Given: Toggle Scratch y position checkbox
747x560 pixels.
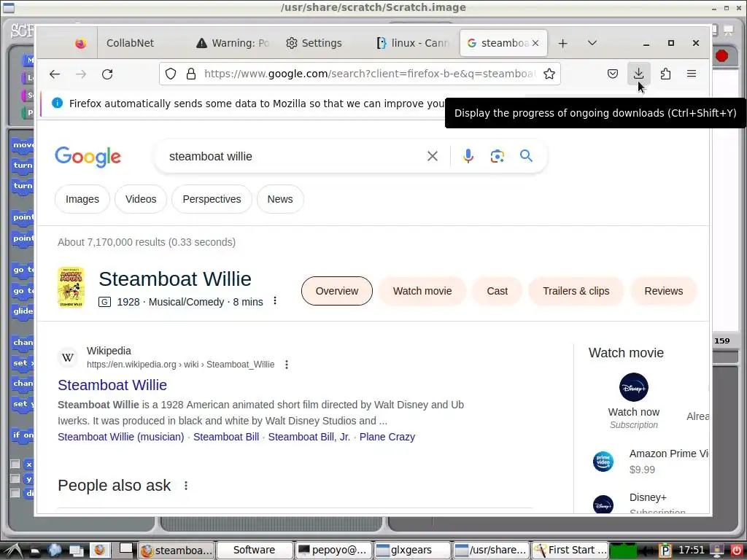Looking at the screenshot, I should tap(15, 478).
